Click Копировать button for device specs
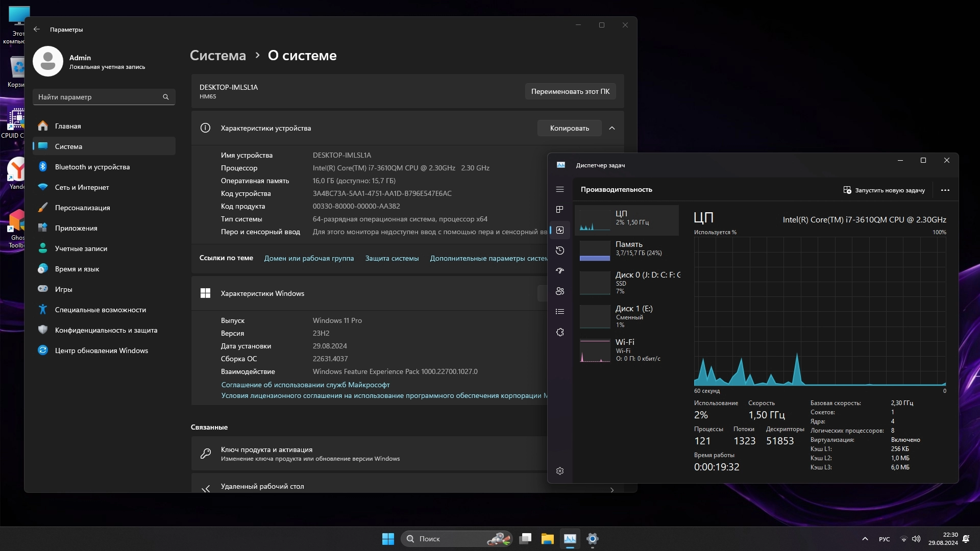The height and width of the screenshot is (551, 980). 569,128
